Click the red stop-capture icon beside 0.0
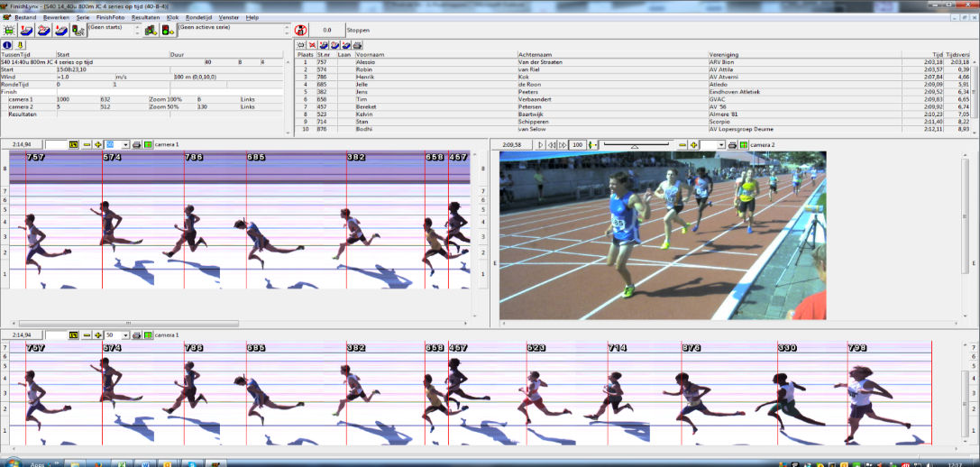This screenshot has width=980, height=467. click(x=300, y=31)
